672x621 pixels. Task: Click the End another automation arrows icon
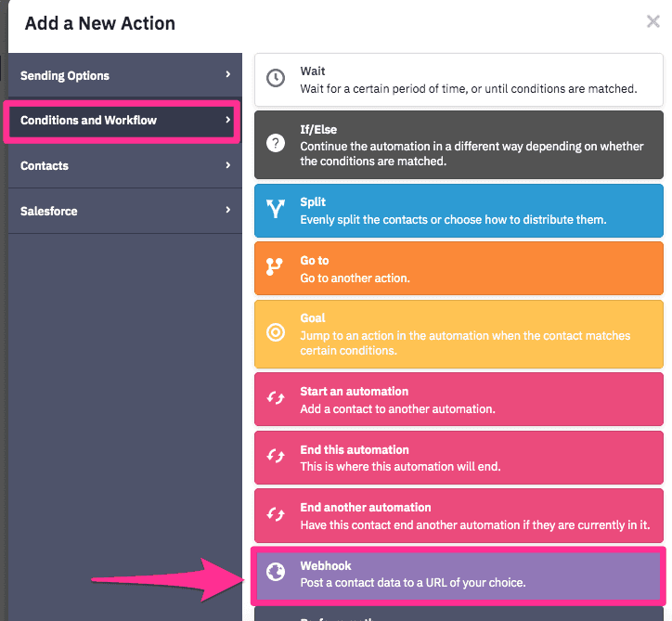275,514
